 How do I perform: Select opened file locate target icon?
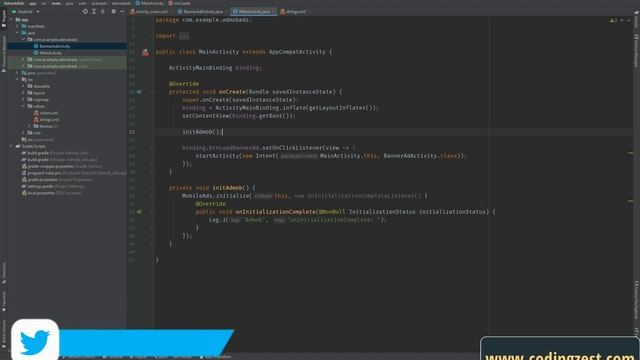(x=85, y=11)
